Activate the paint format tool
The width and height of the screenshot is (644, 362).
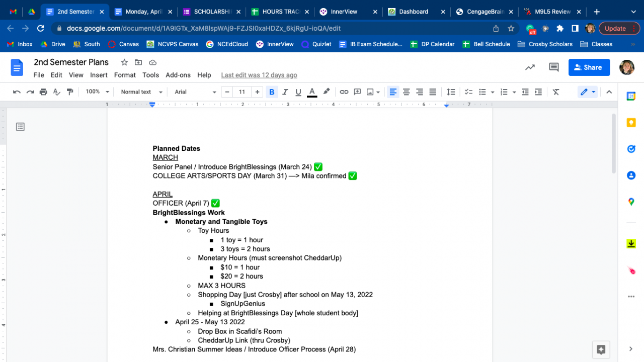pos(70,92)
